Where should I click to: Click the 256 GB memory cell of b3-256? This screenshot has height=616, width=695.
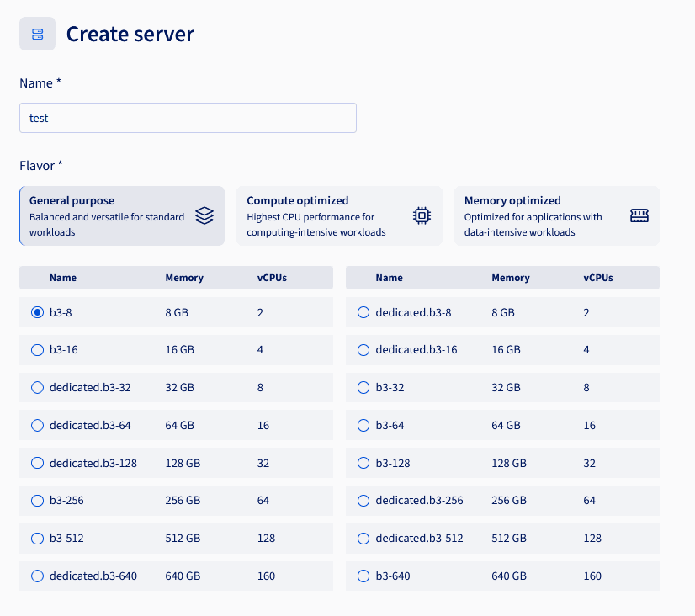pos(183,501)
